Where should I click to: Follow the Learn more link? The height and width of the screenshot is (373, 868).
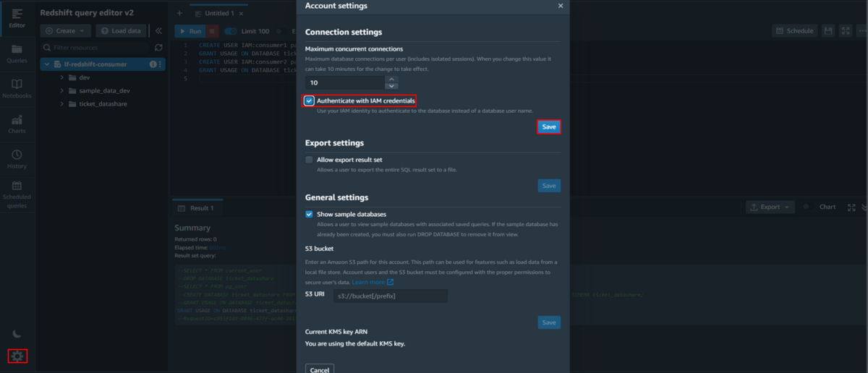tap(373, 282)
